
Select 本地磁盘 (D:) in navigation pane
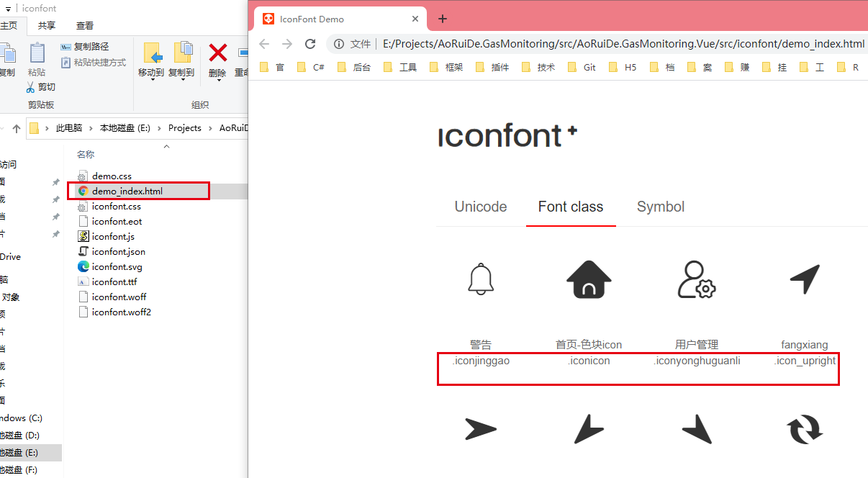pos(19,435)
